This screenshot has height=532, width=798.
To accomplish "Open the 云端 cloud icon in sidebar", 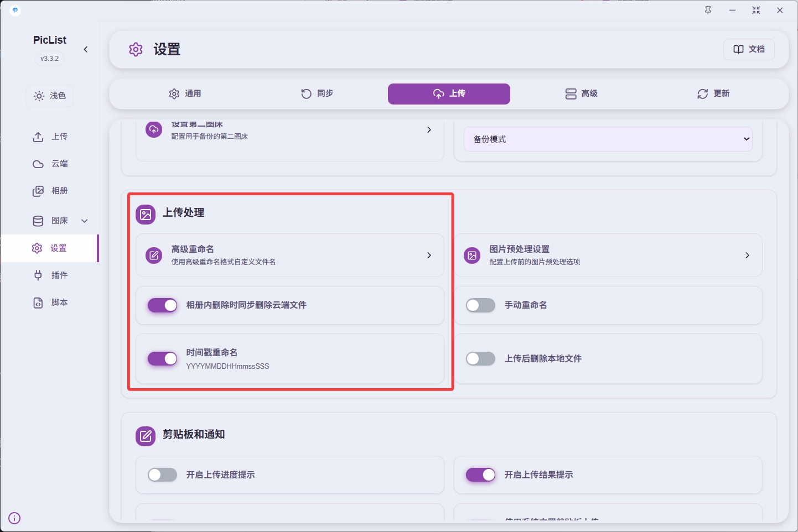I will pos(38,164).
